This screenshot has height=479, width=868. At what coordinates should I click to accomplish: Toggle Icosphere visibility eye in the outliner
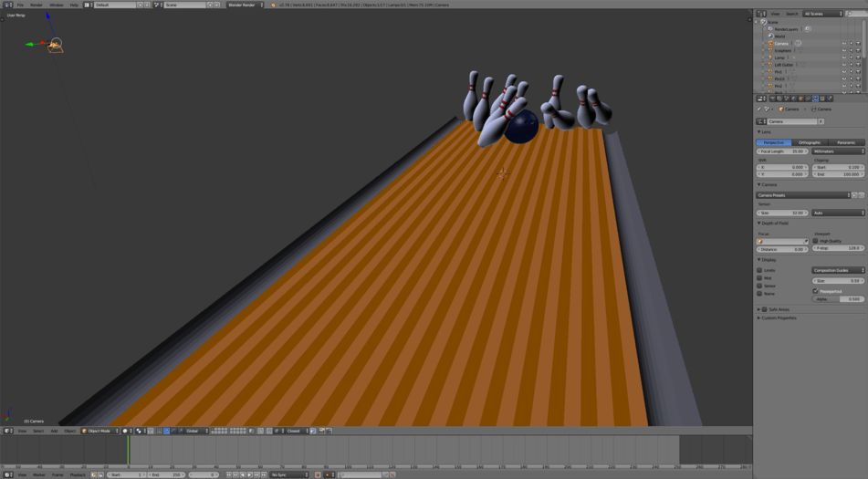844,50
